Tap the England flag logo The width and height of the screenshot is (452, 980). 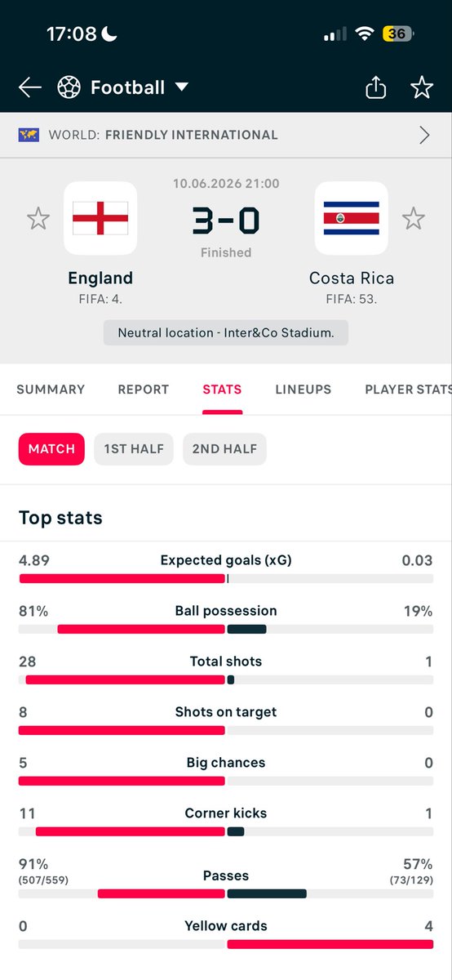(x=100, y=218)
